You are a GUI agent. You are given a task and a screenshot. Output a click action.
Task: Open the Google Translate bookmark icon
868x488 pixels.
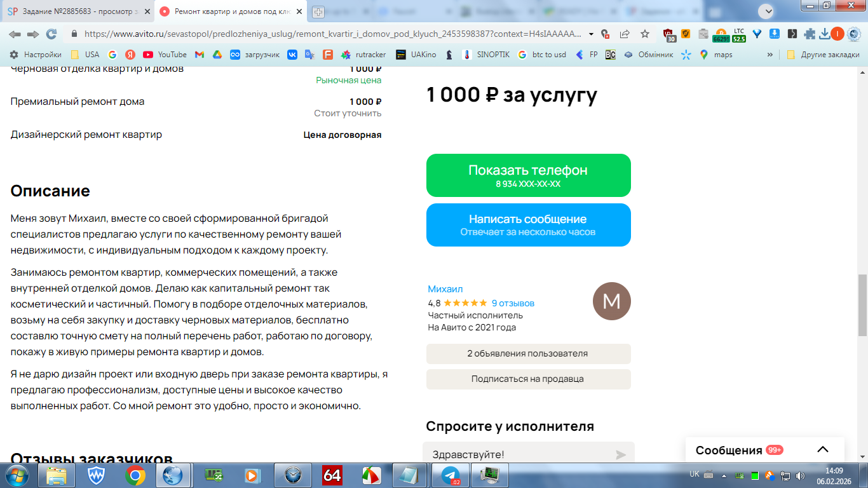click(310, 55)
